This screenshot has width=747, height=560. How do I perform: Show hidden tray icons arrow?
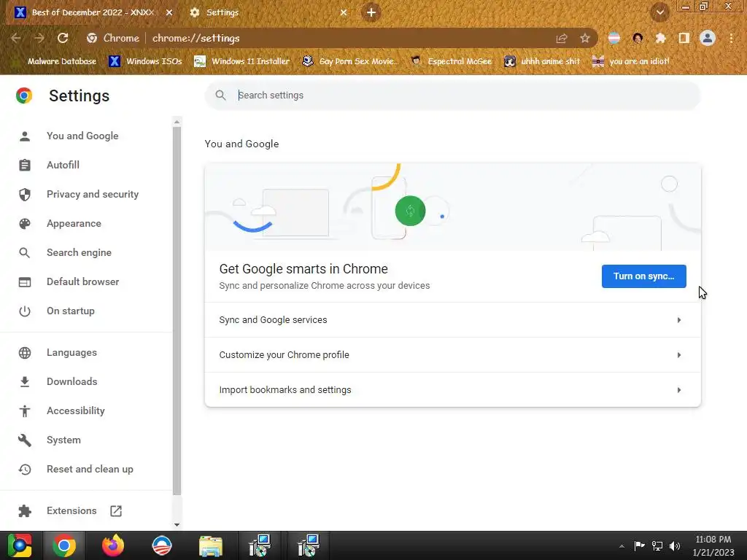(x=622, y=546)
